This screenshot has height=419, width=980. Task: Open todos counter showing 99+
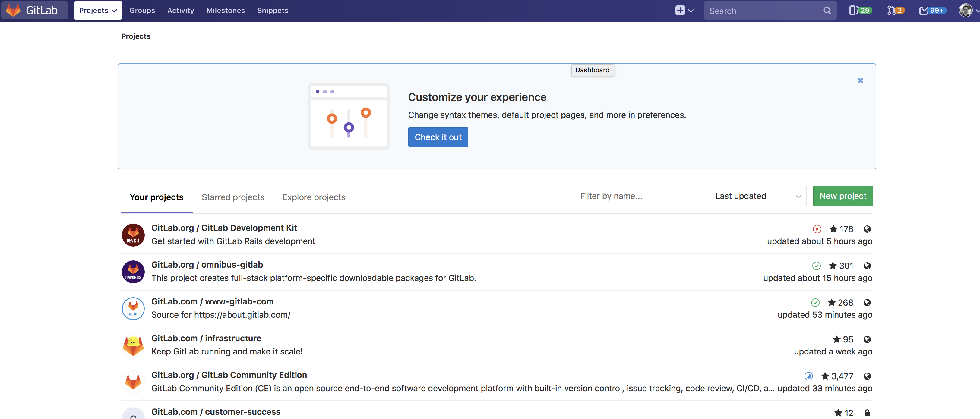point(932,10)
